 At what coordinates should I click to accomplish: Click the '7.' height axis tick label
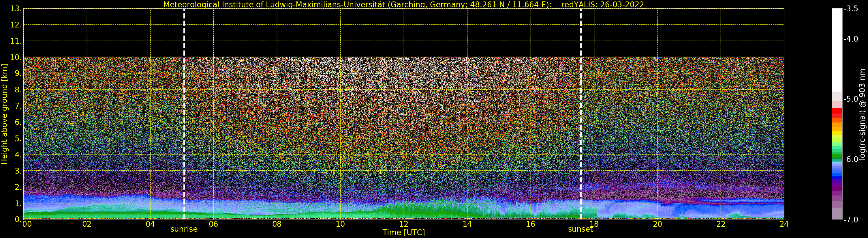[18, 106]
